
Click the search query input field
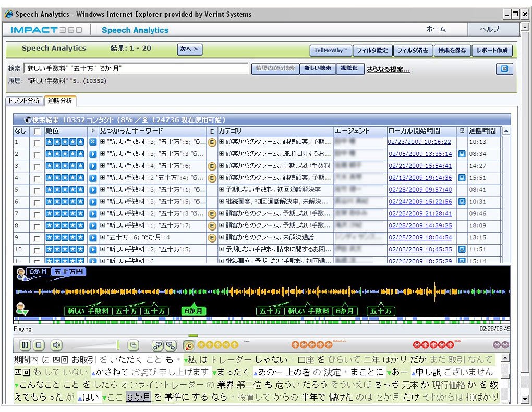tap(136, 68)
